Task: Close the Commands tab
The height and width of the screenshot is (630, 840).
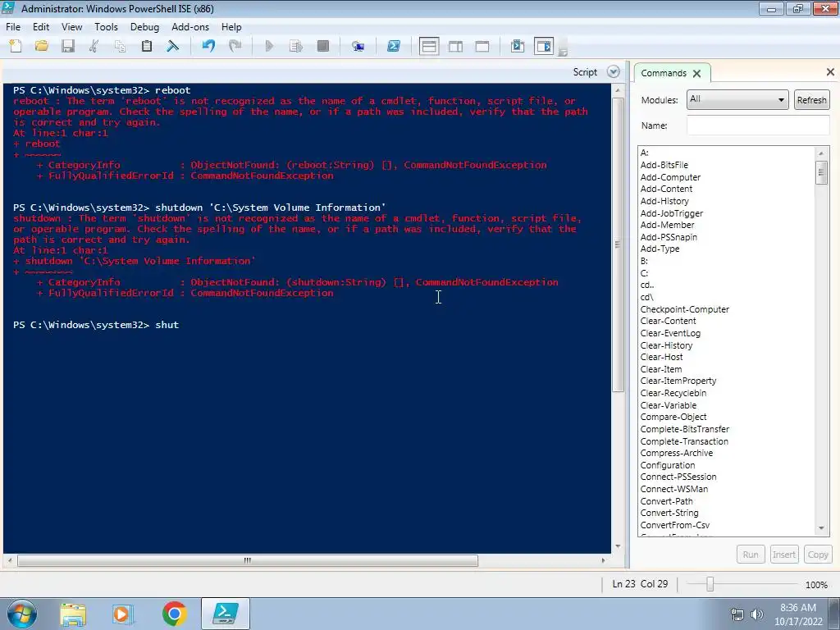Action: point(697,73)
